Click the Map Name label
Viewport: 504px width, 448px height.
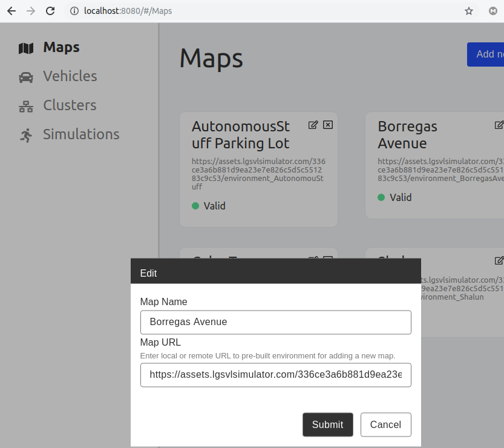pyautogui.click(x=163, y=301)
